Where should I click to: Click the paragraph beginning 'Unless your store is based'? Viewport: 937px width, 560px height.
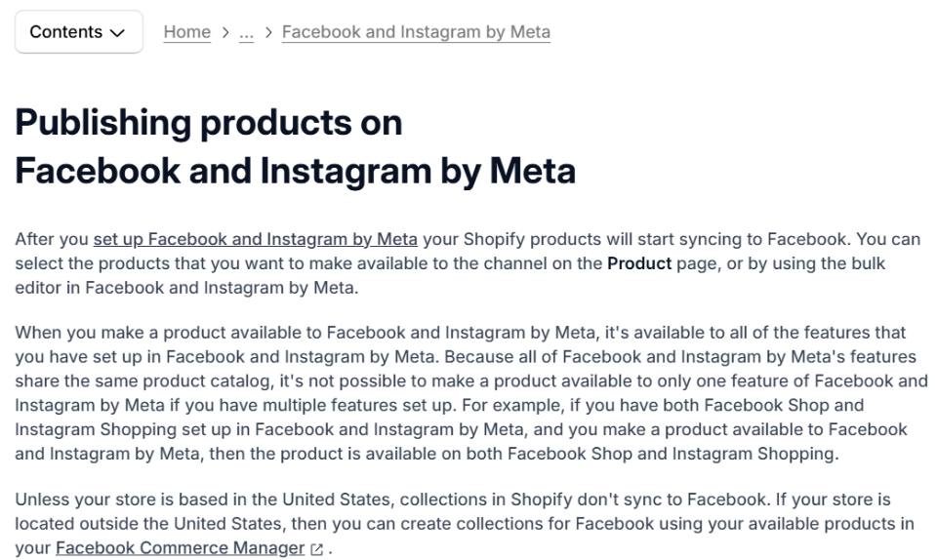[x=465, y=524]
